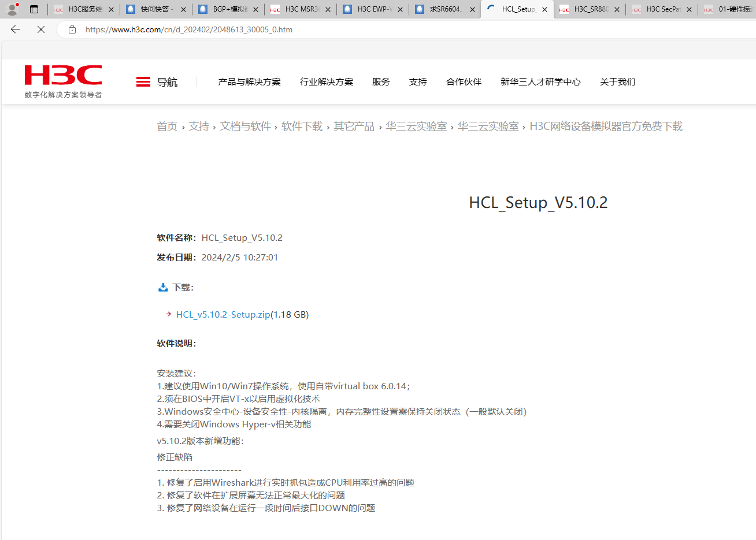Switch to the 01-硬件指 tab
756x540 pixels.
[728, 9]
